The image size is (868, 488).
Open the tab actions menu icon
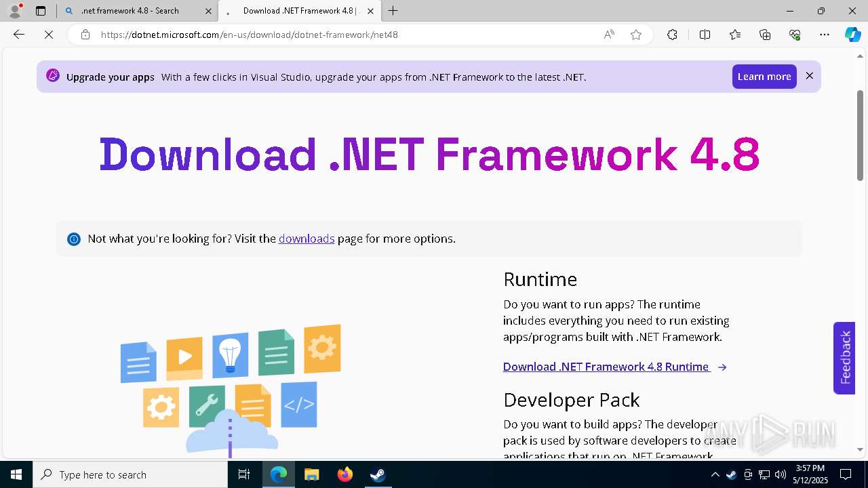[41, 11]
